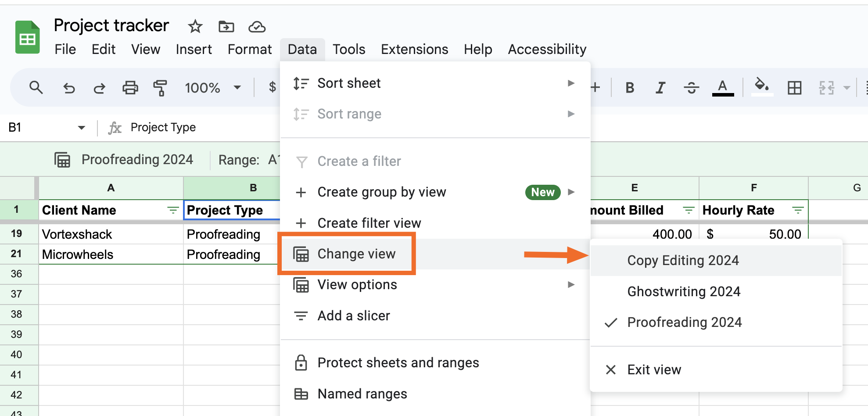Click the increase font size plus

(x=595, y=88)
